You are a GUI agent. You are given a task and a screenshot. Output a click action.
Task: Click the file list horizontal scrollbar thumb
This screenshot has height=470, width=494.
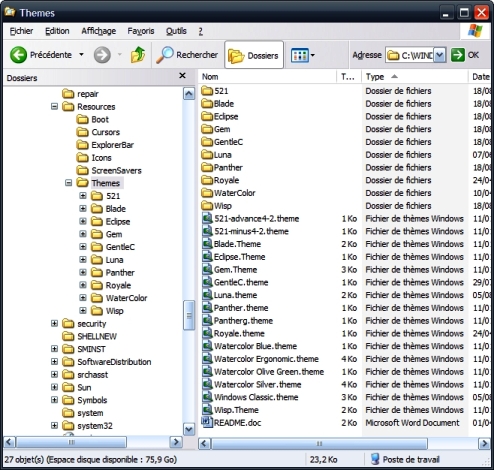(319, 444)
